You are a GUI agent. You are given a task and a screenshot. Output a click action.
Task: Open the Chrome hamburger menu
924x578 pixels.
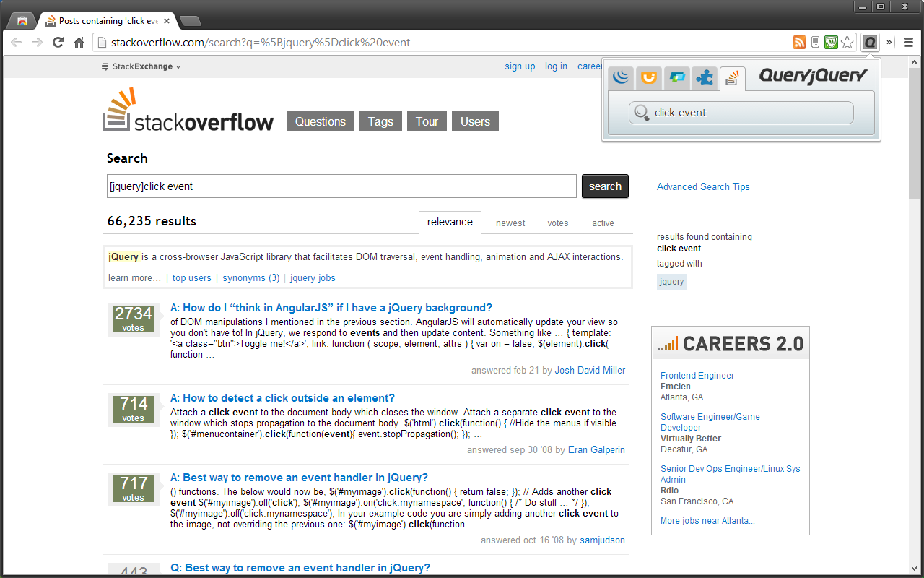click(909, 43)
